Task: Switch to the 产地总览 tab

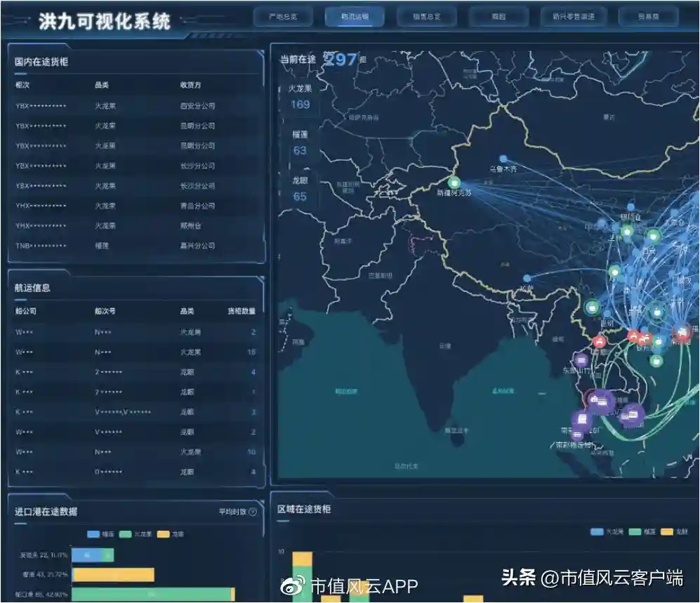Action: (x=282, y=16)
